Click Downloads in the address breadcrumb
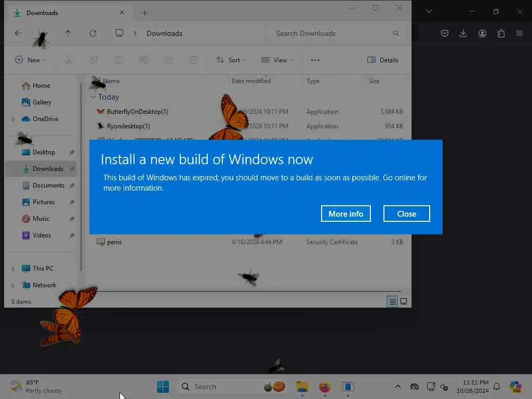Screen dimensions: 532x399 (164, 33)
